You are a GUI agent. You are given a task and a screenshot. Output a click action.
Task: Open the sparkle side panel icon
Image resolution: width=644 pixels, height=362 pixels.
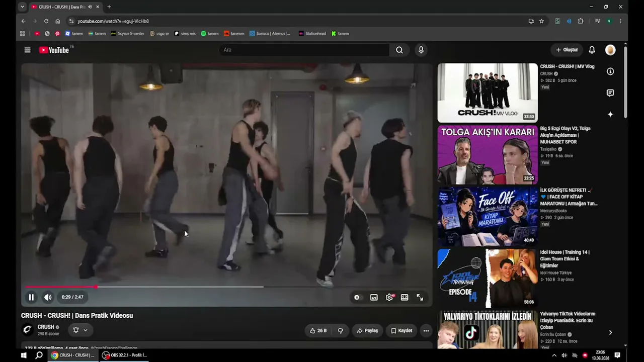pos(610,114)
